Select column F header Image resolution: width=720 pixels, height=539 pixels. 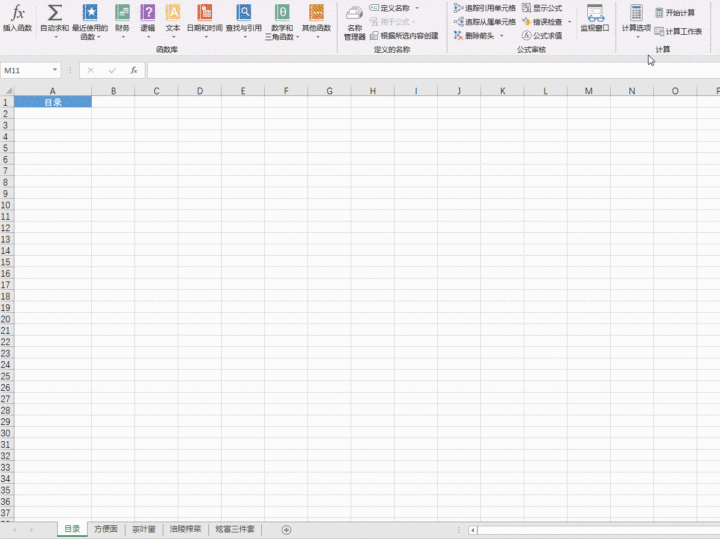(x=286, y=90)
